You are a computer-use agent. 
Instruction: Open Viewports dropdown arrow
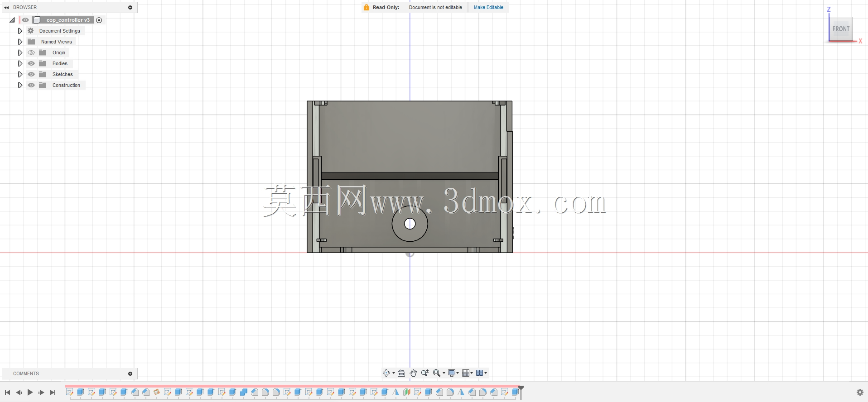(486, 373)
